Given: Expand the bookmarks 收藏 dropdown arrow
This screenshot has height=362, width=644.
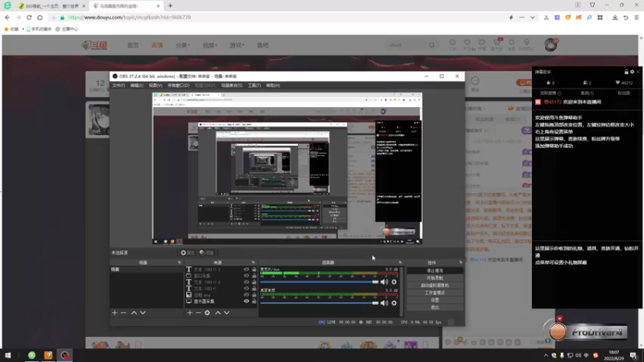Looking at the screenshot, I should click(23, 29).
